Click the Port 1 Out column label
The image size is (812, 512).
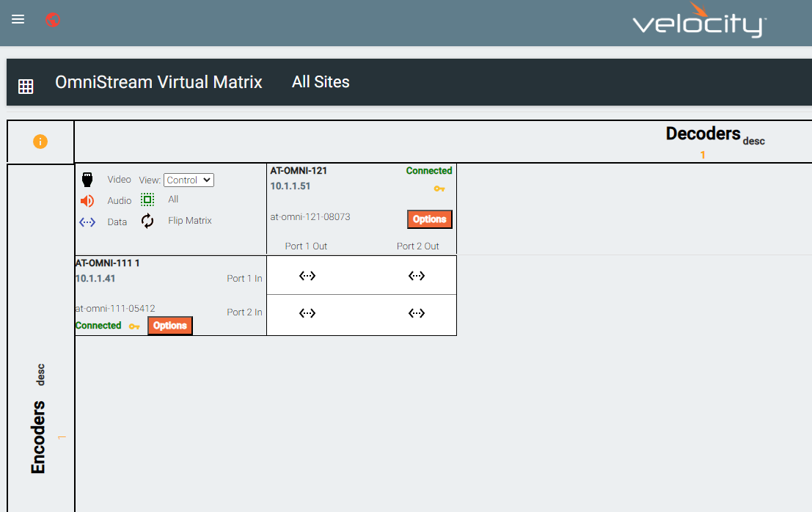(x=306, y=246)
